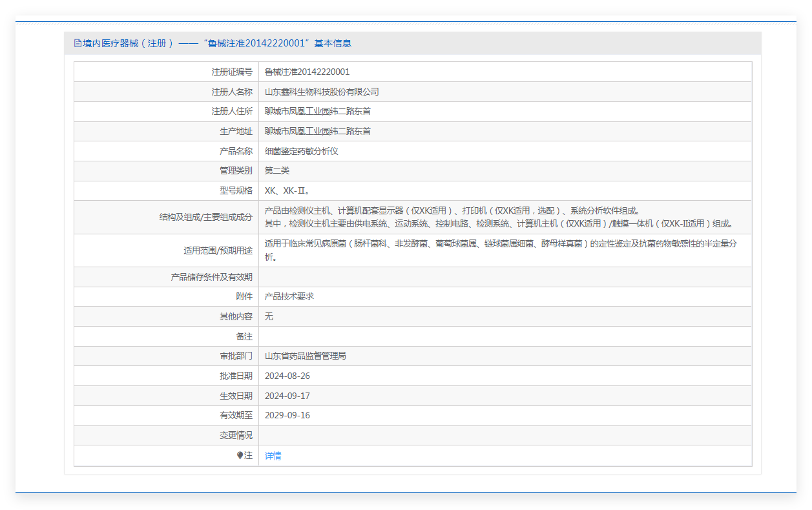Select approval date 2024-08-26
812x510 pixels.
coord(287,376)
